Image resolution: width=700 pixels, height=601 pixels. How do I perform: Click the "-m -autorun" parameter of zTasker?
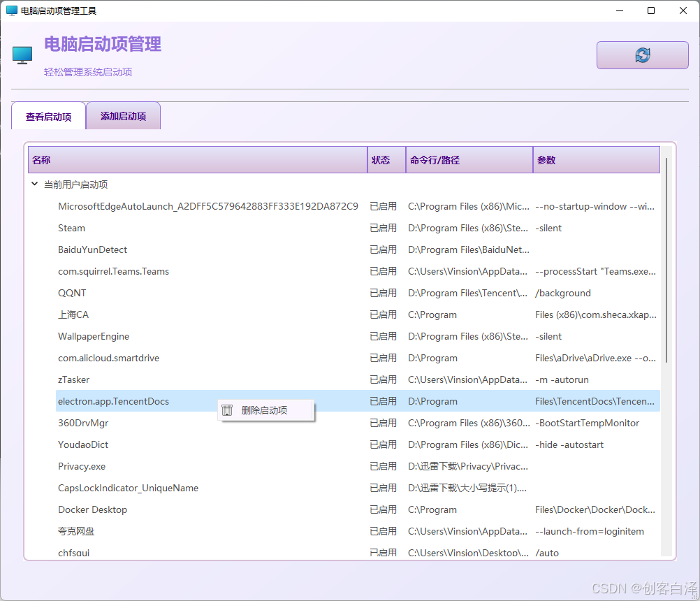point(562,379)
